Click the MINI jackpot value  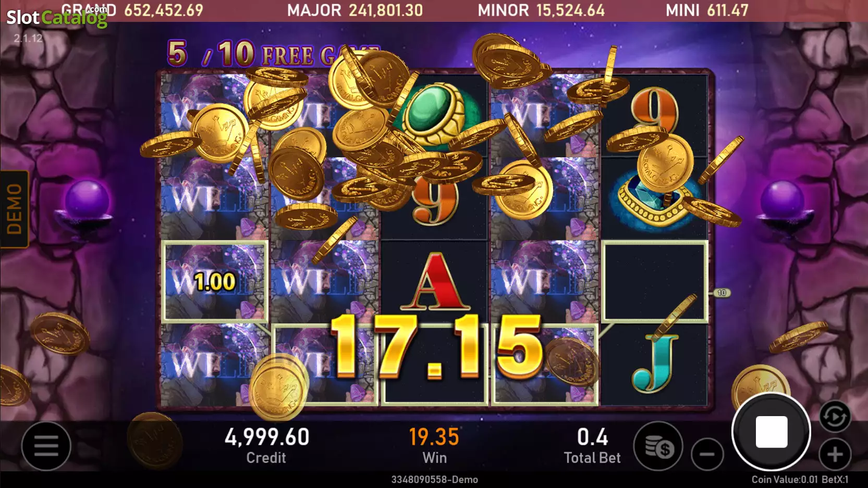pyautogui.click(x=728, y=10)
